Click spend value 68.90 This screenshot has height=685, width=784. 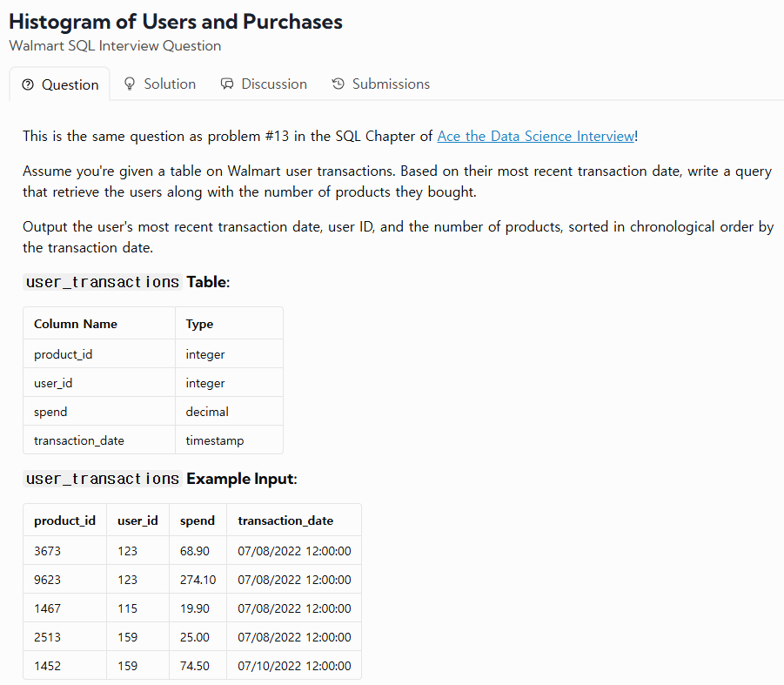pos(198,551)
